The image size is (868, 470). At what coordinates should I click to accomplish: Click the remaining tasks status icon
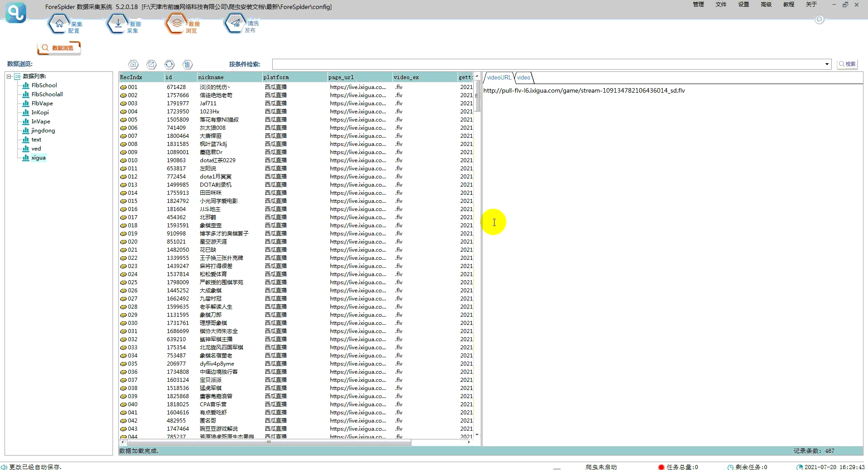730,467
